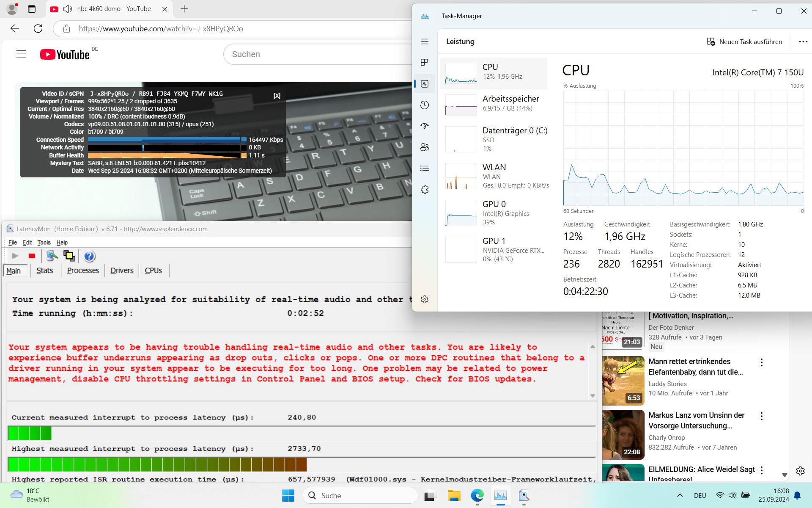Switch to the Drivers tab in LatencyMon
This screenshot has width=812, height=508.
click(122, 271)
